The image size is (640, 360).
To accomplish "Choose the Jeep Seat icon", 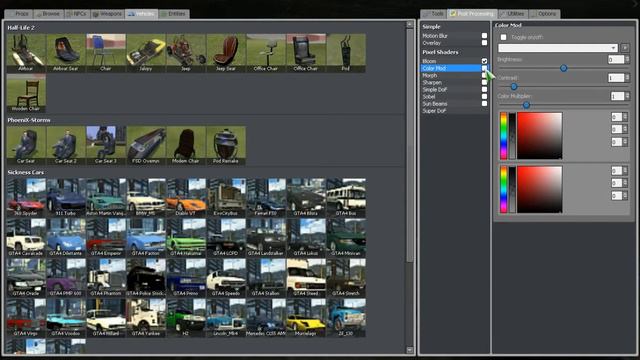I will (226, 53).
